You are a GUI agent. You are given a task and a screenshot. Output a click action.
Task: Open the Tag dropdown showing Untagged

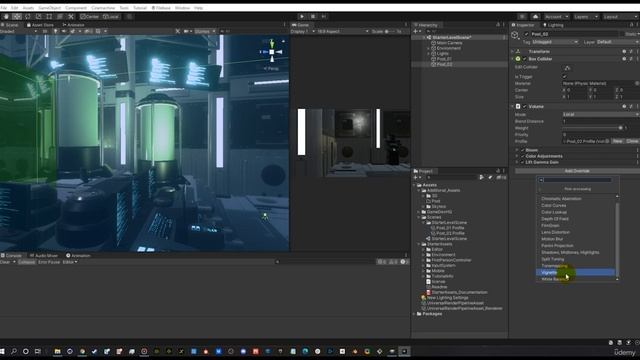[555, 42]
